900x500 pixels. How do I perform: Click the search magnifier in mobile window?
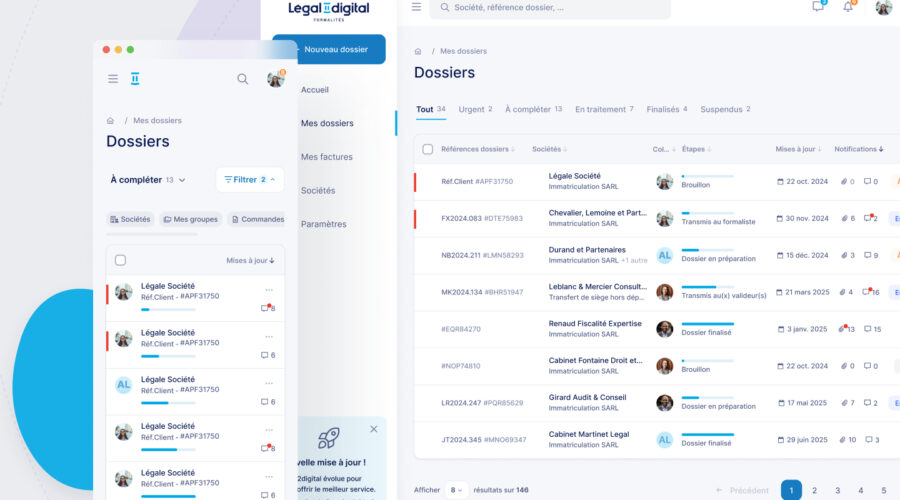(x=243, y=79)
